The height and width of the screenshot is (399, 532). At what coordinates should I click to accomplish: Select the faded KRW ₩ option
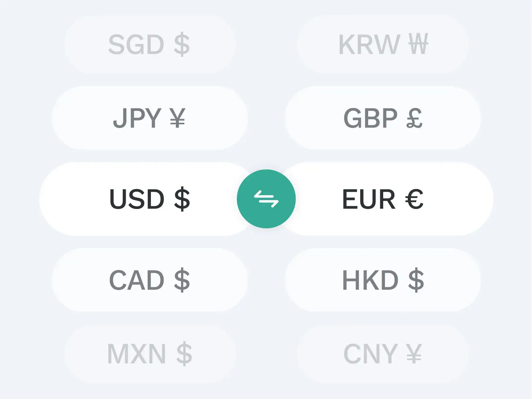pos(383,45)
